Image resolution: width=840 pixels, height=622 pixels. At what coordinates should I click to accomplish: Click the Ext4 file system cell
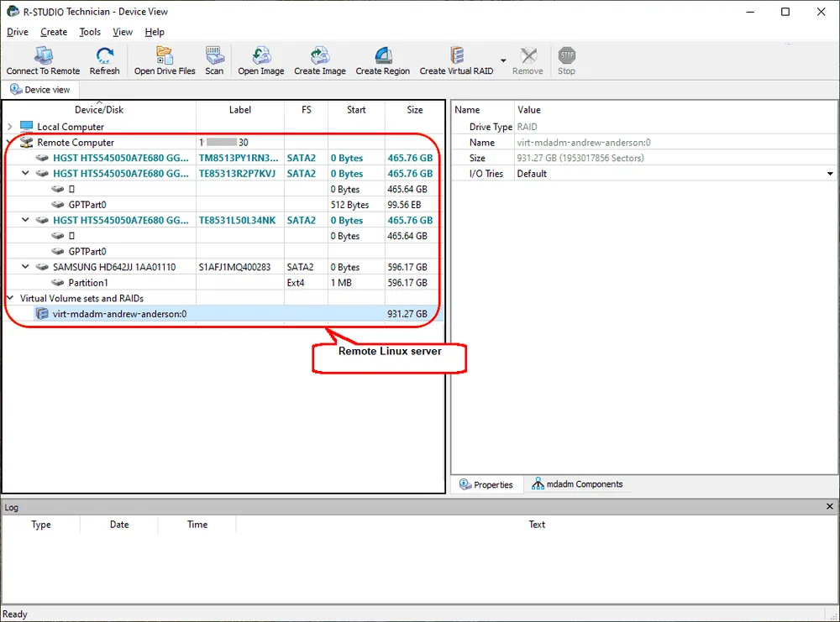306,283
